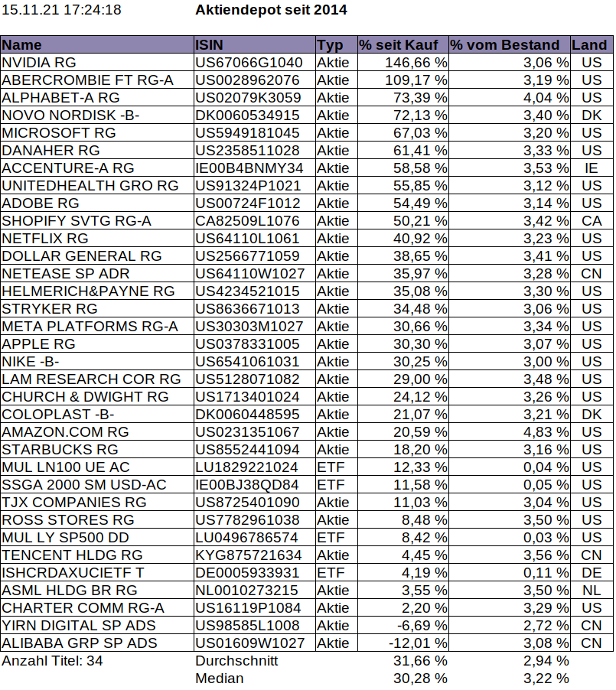
Task: Click AMAZON.COM RG 4,83 % holding cell
Action: pos(510,431)
